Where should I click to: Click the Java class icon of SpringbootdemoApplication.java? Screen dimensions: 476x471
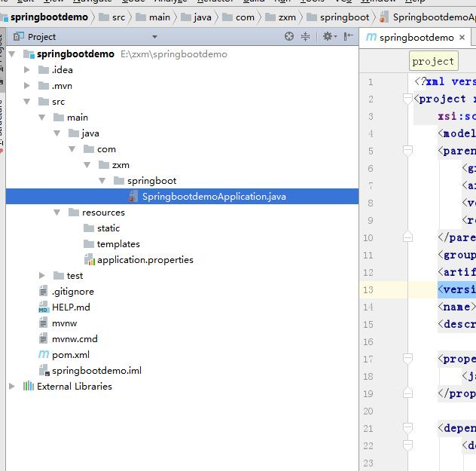coord(133,197)
